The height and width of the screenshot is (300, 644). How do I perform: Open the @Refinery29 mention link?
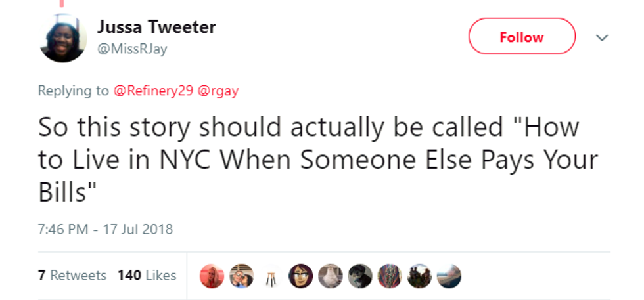pyautogui.click(x=154, y=91)
